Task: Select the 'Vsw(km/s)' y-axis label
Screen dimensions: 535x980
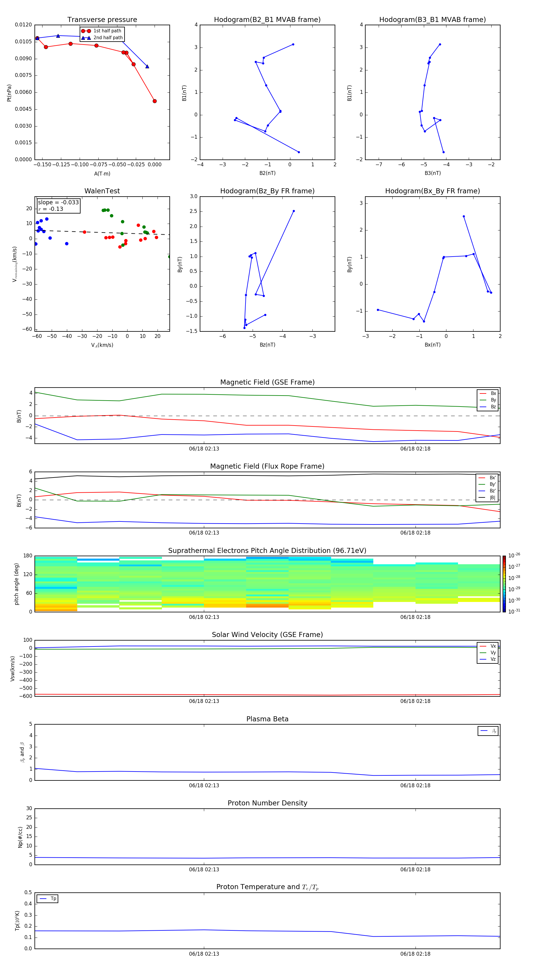Action: point(12,668)
